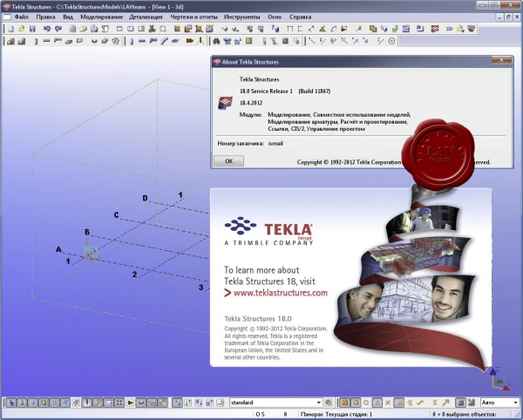This screenshot has height=420, width=523.
Task: Click the calculator-like numbering icon
Action: [406, 29]
